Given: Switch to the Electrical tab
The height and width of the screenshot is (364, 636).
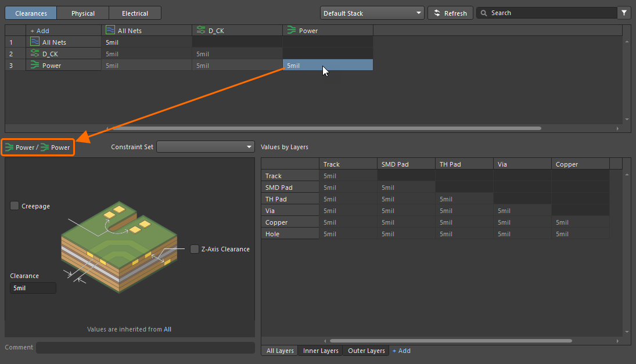Looking at the screenshot, I should (x=135, y=13).
